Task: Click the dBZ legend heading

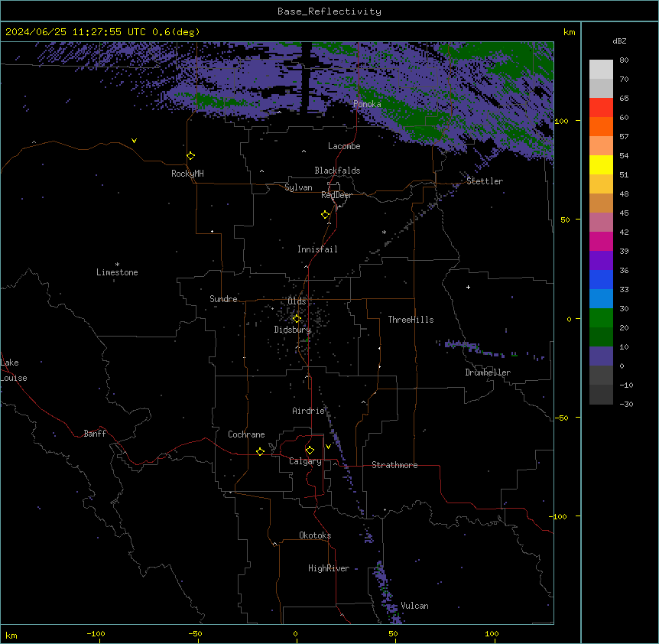Action: click(619, 41)
